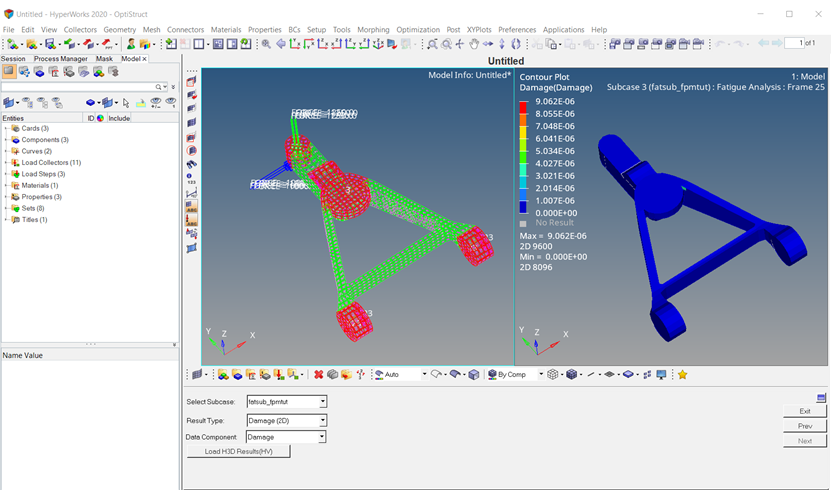The width and height of the screenshot is (831, 490).
Task: Open the Result Type dropdown
Action: tap(322, 420)
